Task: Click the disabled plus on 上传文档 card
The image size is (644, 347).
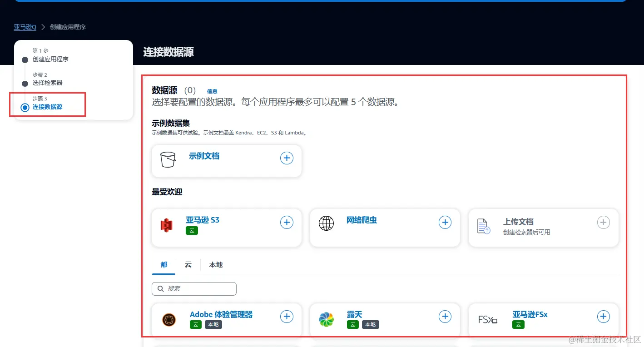Action: [603, 223]
